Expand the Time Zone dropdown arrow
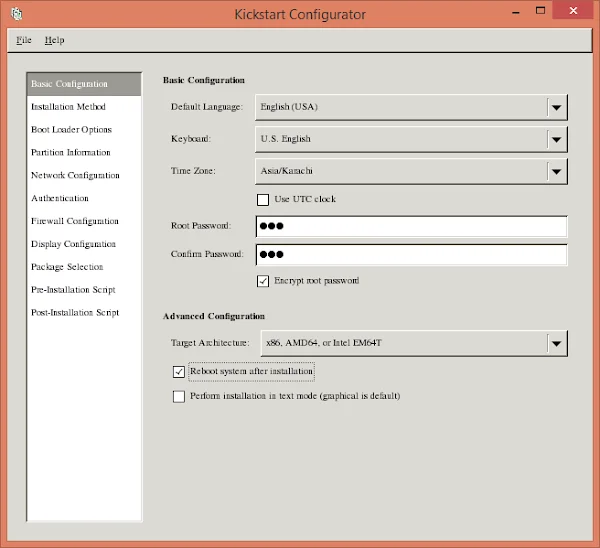Image resolution: width=600 pixels, height=548 pixels. (557, 171)
